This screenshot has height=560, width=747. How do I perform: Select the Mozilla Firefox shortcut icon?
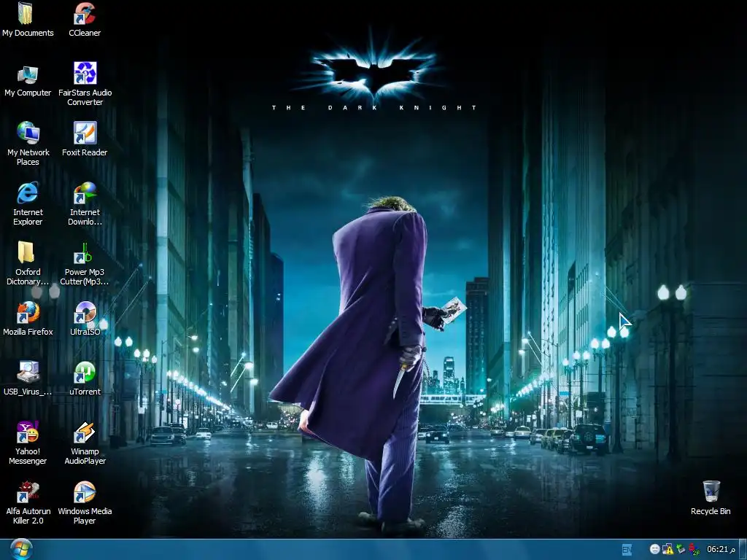(28, 312)
